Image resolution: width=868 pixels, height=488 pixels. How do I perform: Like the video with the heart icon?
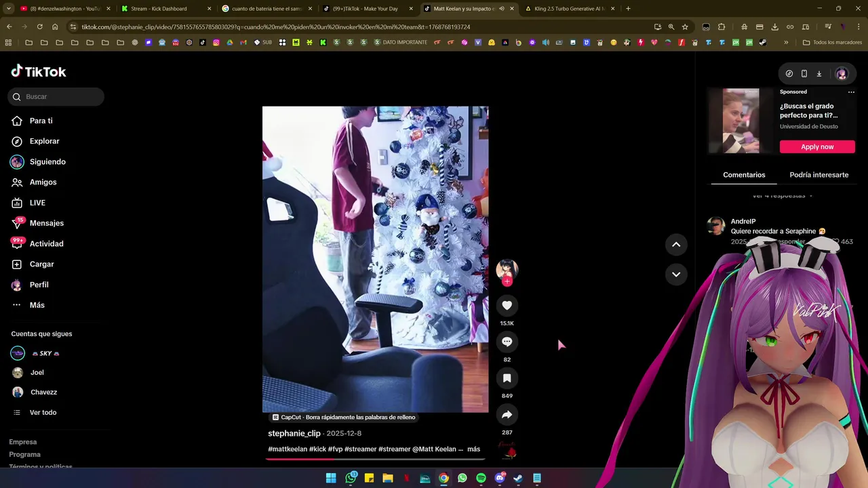pos(507,306)
